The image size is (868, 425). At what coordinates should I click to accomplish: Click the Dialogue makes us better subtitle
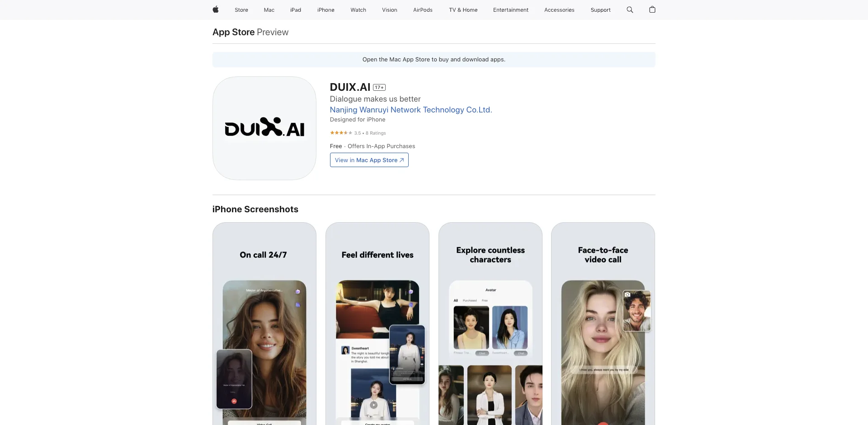[375, 99]
